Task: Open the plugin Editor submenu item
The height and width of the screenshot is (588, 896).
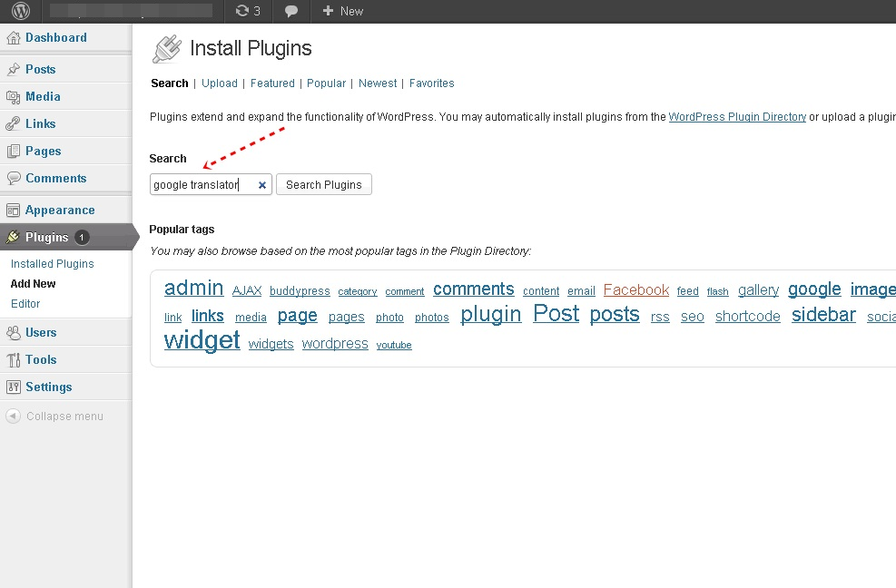Action: click(x=25, y=304)
